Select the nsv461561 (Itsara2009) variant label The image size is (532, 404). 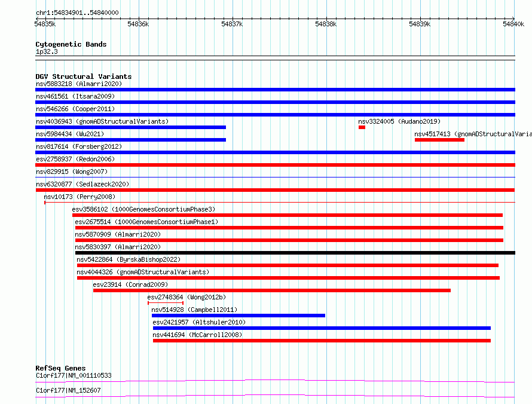click(x=75, y=96)
